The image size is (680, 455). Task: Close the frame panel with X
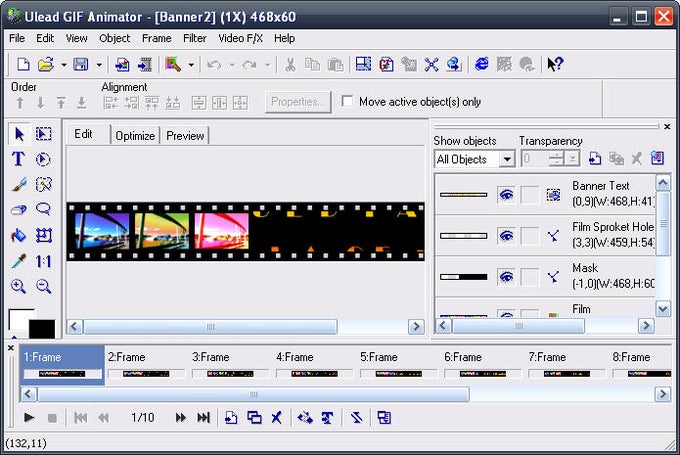11,348
